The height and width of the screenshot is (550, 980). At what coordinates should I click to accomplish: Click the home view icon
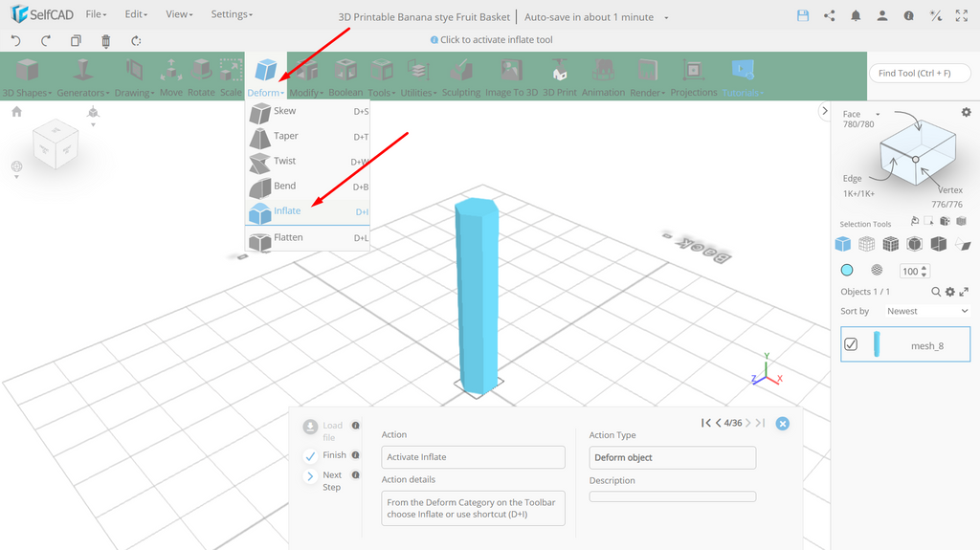(17, 111)
